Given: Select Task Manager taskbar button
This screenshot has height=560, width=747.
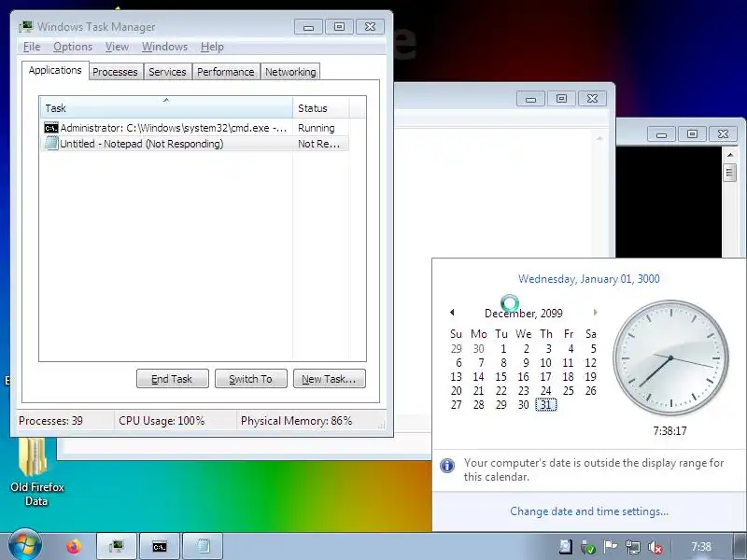Looking at the screenshot, I should [116, 546].
